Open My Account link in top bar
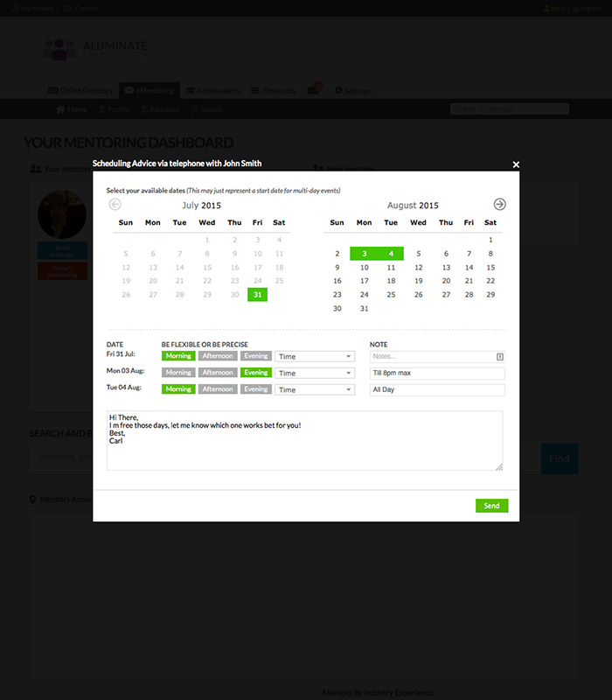 (x=33, y=8)
